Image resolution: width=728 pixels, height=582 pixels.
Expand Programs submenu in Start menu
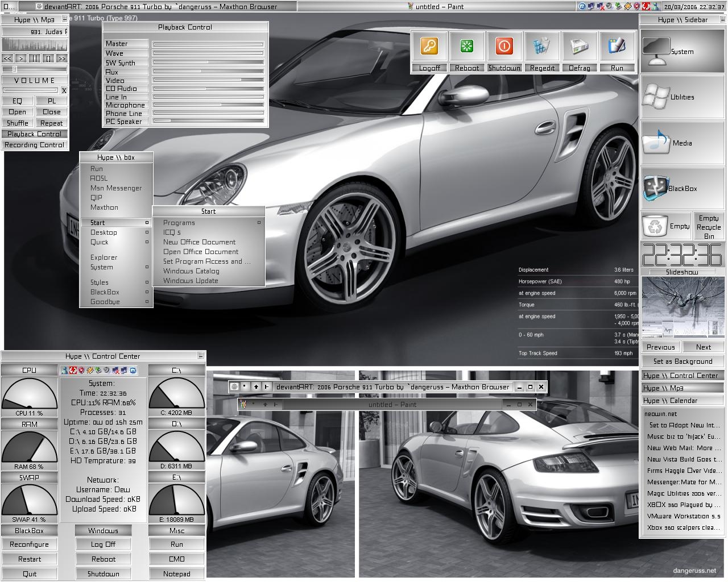209,223
